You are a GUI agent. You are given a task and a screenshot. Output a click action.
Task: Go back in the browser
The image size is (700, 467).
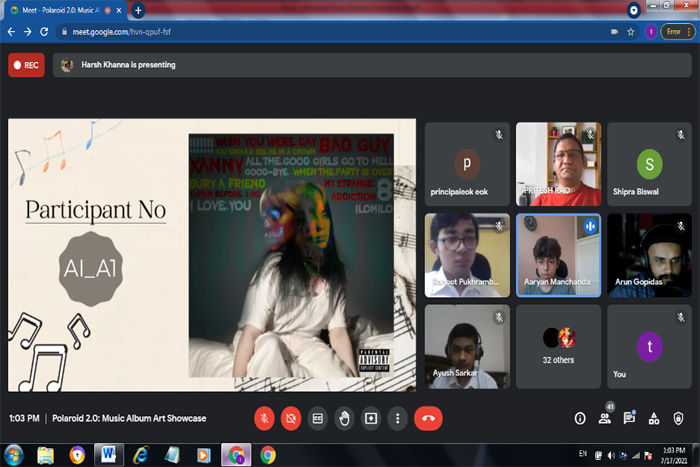[11, 32]
